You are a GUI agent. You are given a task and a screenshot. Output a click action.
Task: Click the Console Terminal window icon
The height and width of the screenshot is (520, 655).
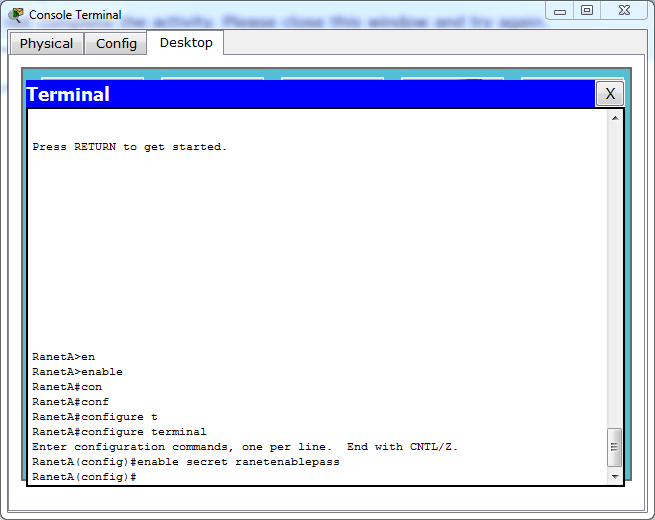tap(17, 15)
